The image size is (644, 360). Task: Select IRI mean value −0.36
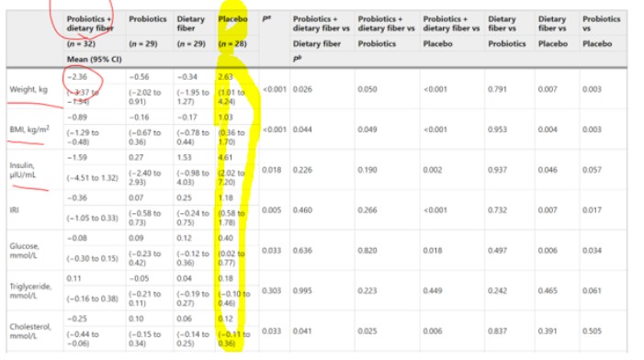(x=77, y=197)
